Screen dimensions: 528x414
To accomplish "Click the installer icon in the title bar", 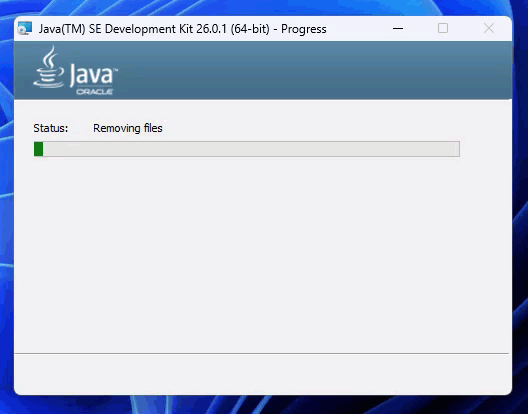I will coord(25,28).
